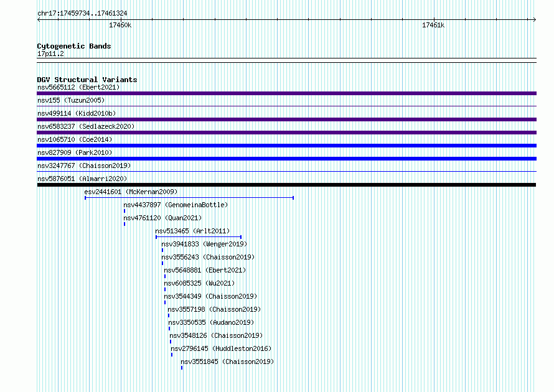Open variant nsv5648881 (Ebert2021)

pos(205,270)
